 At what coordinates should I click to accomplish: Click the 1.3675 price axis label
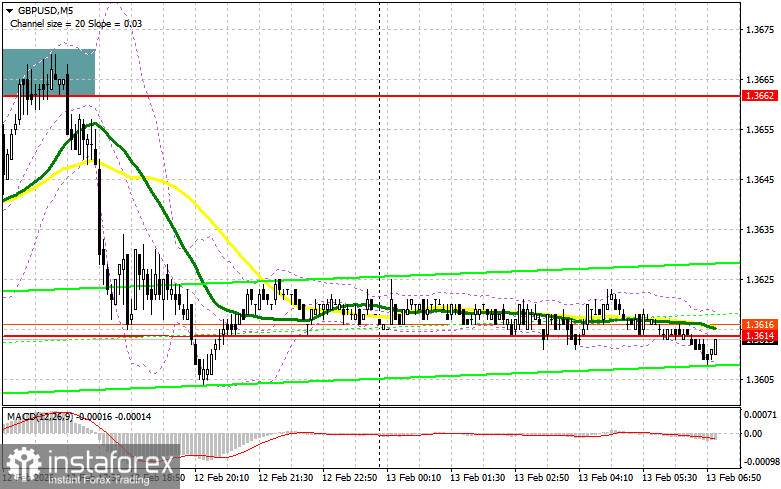point(760,30)
